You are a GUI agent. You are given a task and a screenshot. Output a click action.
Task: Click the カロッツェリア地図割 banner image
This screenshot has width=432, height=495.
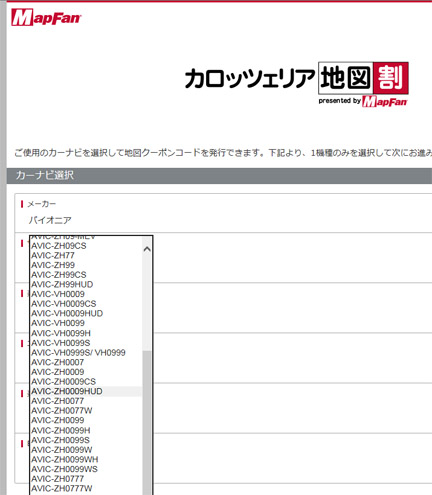coord(296,84)
